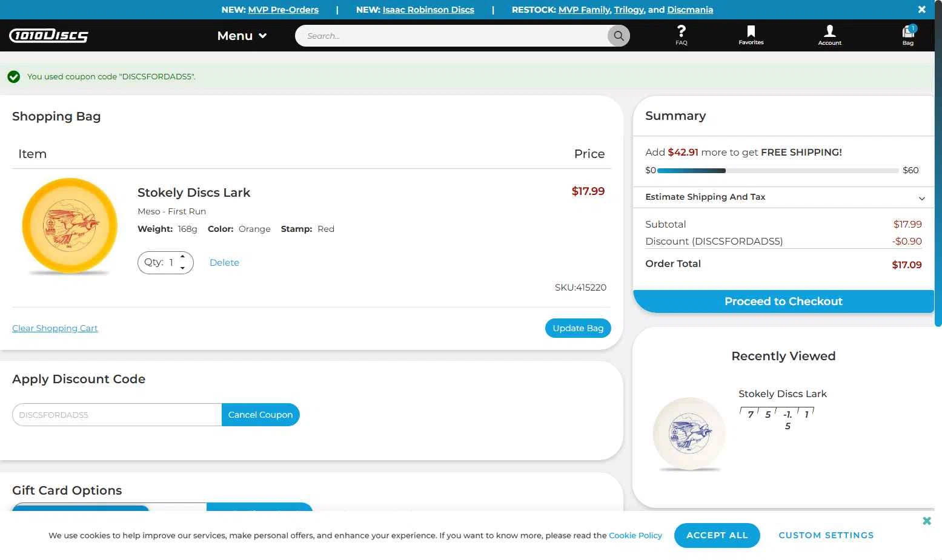This screenshot has height=560, width=942.
Task: Open Isaac Robinson Discs link
Action: tap(428, 10)
